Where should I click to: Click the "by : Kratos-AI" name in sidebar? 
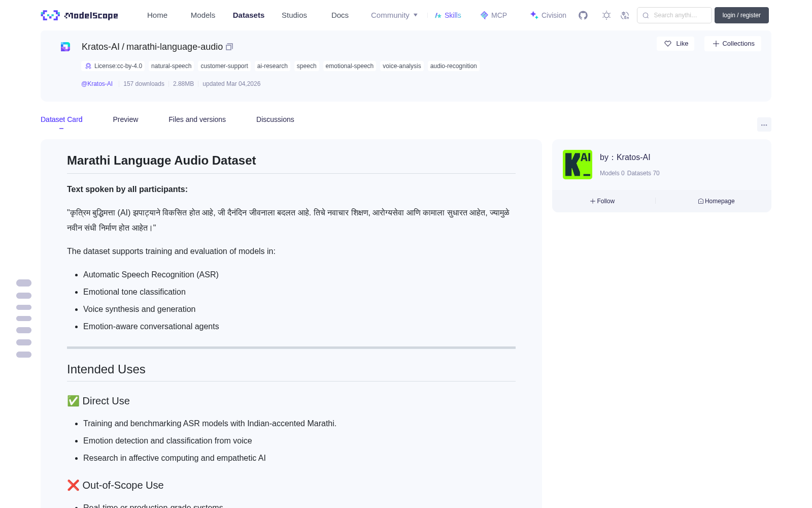(x=625, y=157)
